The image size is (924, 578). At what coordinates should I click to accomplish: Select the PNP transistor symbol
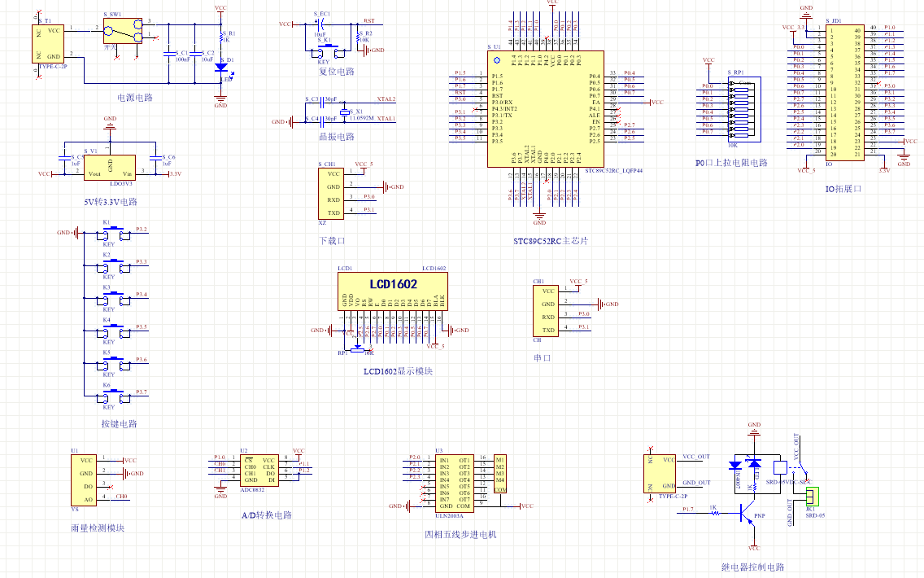(x=747, y=513)
